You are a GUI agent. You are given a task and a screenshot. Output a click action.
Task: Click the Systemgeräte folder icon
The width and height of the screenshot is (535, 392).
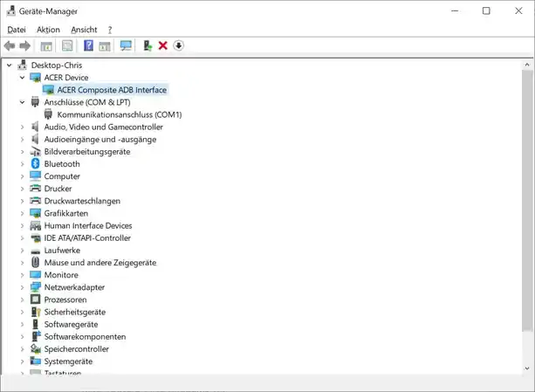coord(35,361)
